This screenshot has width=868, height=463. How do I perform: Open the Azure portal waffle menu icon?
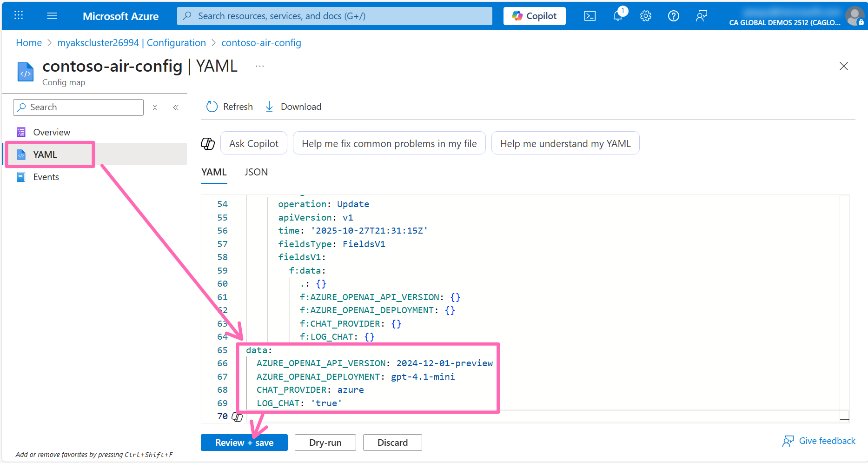(x=19, y=16)
